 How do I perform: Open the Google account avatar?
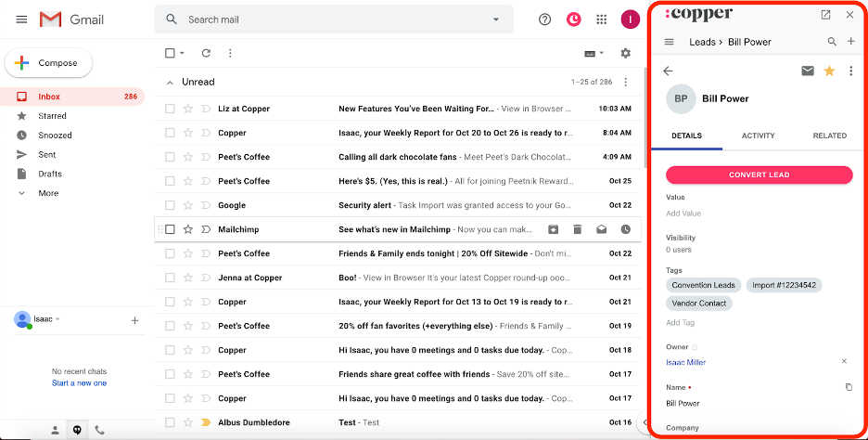point(630,19)
